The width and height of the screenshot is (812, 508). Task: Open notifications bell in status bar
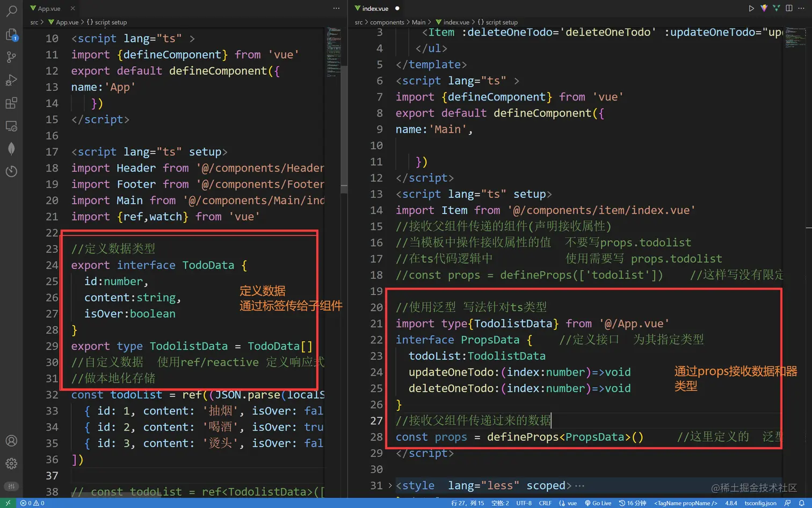click(802, 503)
